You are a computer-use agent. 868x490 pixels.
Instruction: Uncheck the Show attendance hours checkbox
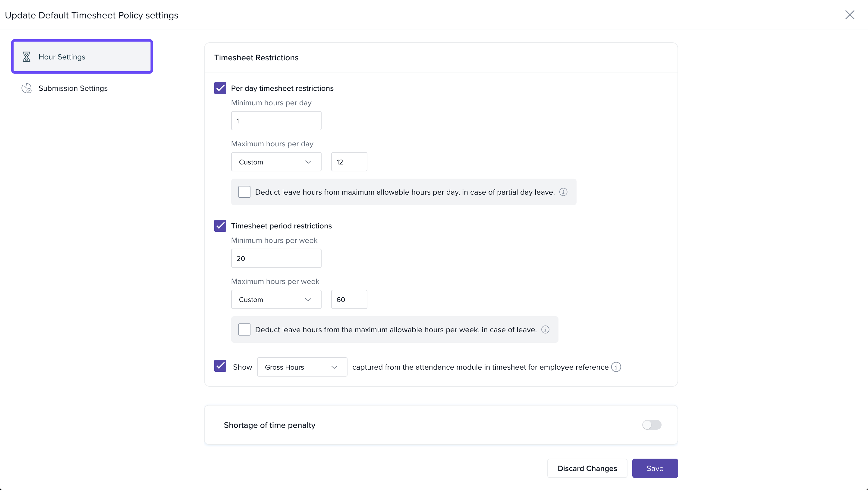pyautogui.click(x=220, y=366)
